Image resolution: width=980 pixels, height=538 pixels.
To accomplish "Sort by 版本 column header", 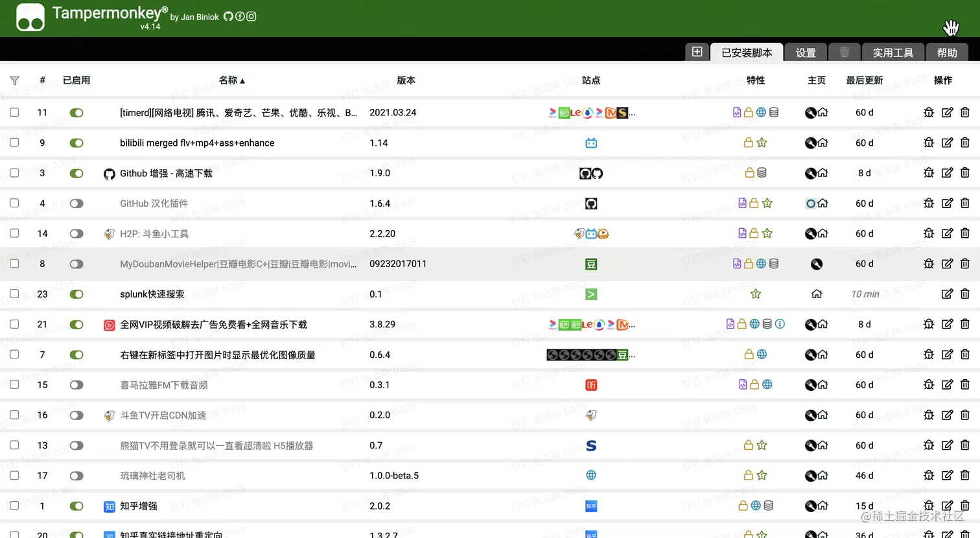I will tap(406, 80).
